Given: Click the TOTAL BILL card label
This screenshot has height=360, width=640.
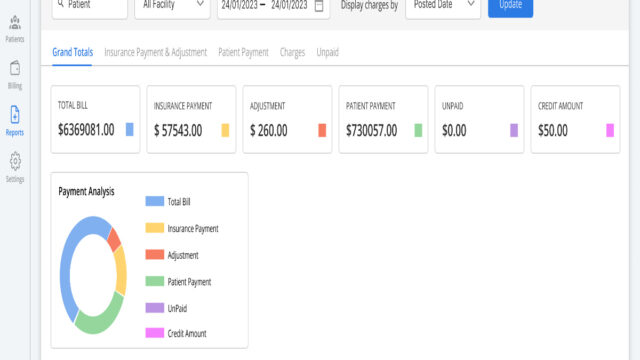Looking at the screenshot, I should point(73,105).
